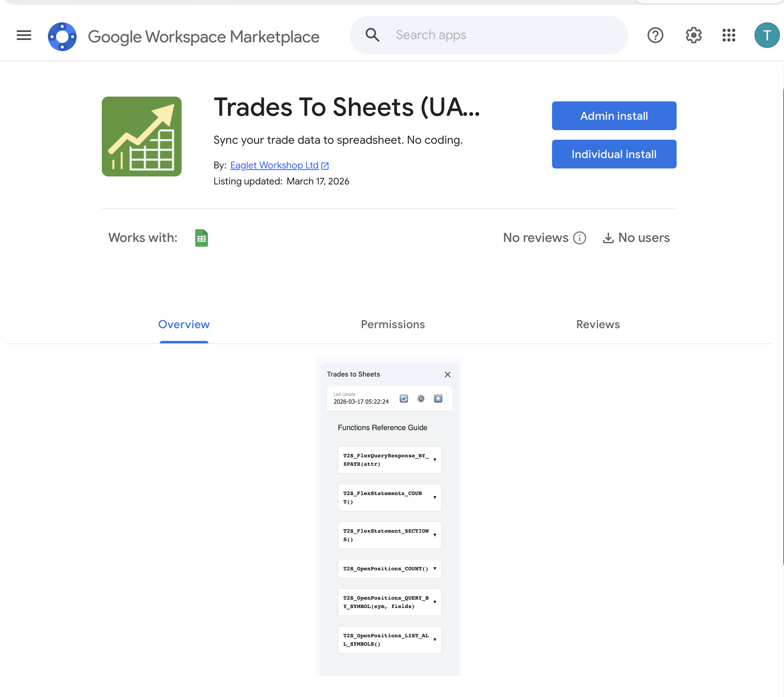Select the Overview tab
Image resolution: width=784 pixels, height=697 pixels.
(x=184, y=324)
